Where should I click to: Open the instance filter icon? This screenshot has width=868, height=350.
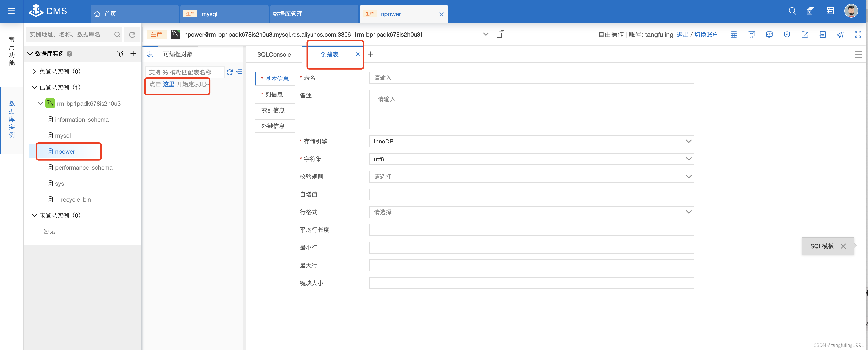[120, 53]
